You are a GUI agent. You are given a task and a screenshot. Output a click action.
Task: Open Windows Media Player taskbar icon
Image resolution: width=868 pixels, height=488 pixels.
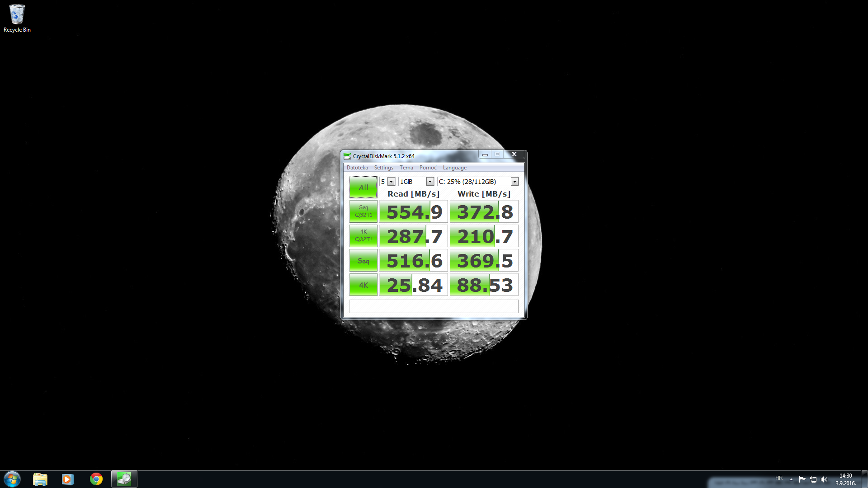tap(68, 479)
